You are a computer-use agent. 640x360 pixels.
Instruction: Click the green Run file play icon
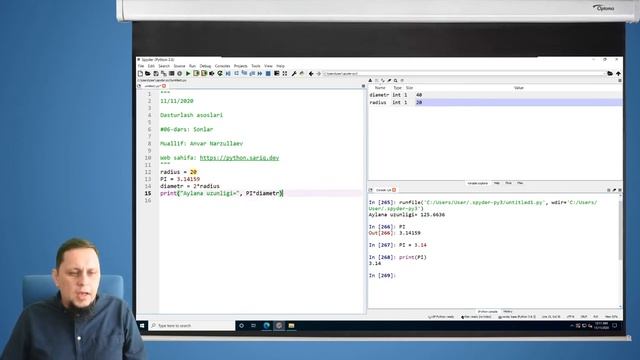188,73
